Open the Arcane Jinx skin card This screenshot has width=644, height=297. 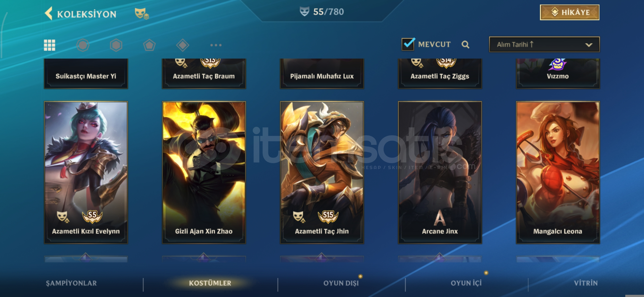[440, 172]
